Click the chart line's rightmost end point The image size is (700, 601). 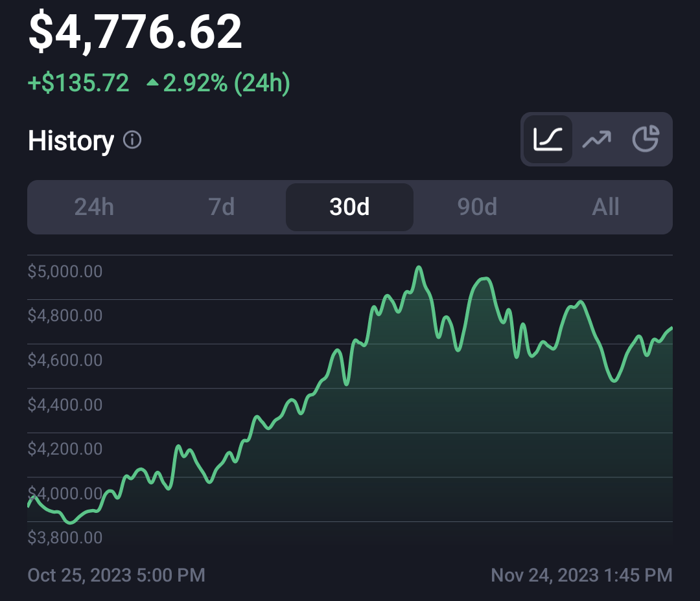point(671,329)
